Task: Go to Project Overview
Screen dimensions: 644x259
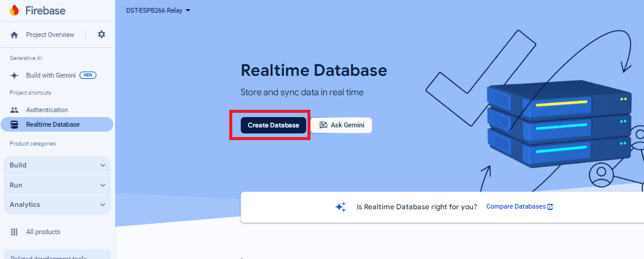Action: click(50, 35)
